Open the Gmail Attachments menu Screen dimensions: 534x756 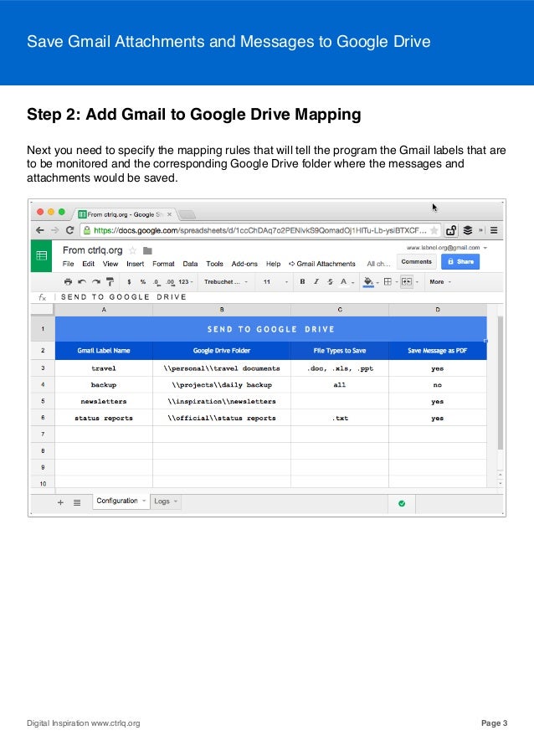point(322,264)
